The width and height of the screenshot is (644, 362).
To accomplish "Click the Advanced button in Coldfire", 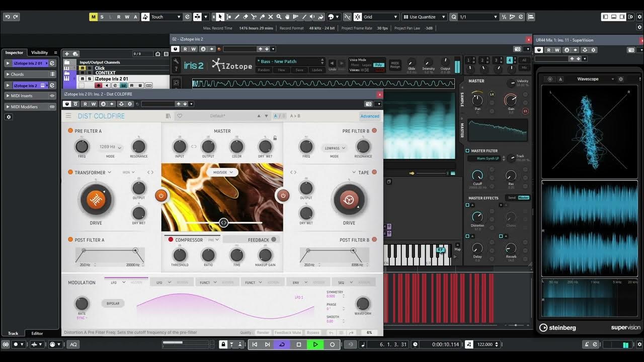I will click(x=370, y=116).
